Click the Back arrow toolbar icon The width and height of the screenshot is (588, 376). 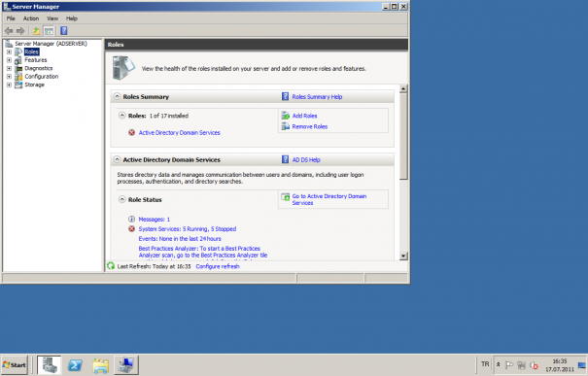tap(9, 31)
